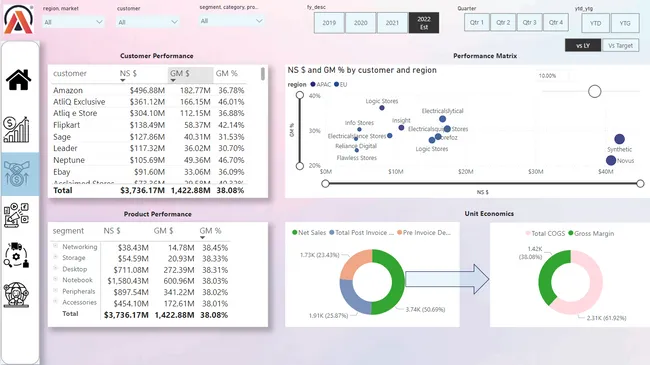Open the Home page icon in sidebar
Screen dimensions: 650x365
[x=19, y=80]
